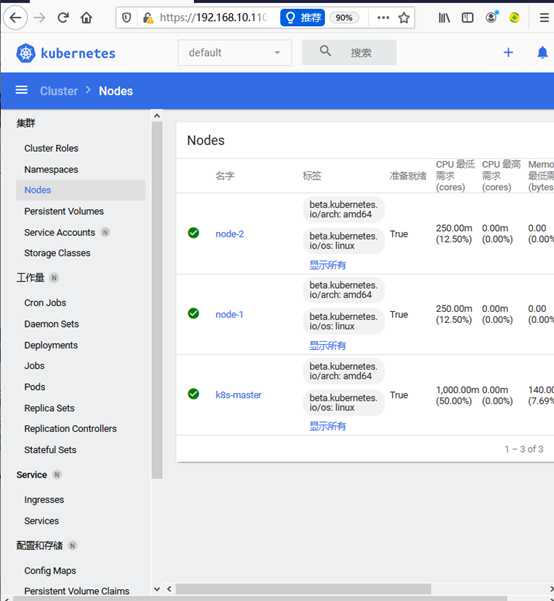Open the k8s-master node link

(x=238, y=395)
